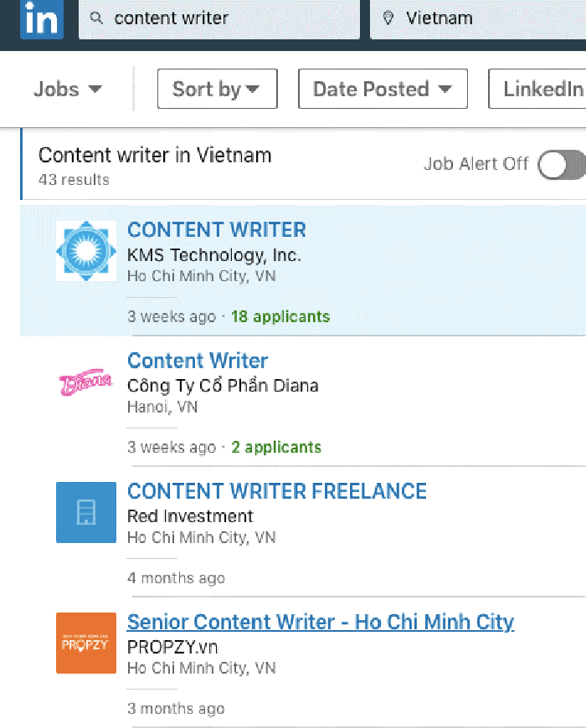Click the Job Alert Off label
The height and width of the screenshot is (728, 586).
(476, 164)
